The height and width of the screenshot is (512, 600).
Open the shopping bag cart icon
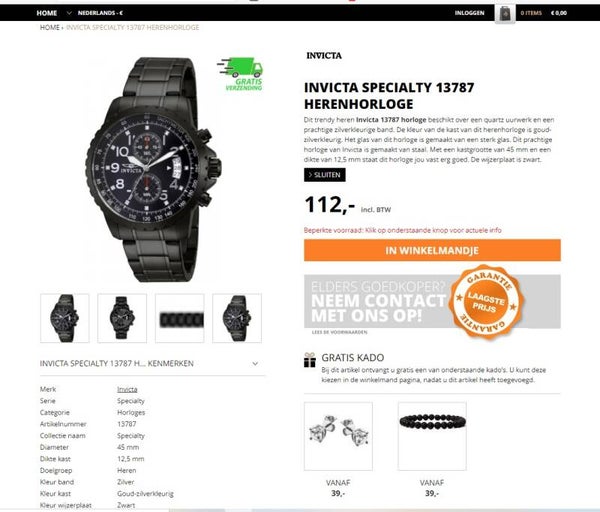tap(505, 14)
